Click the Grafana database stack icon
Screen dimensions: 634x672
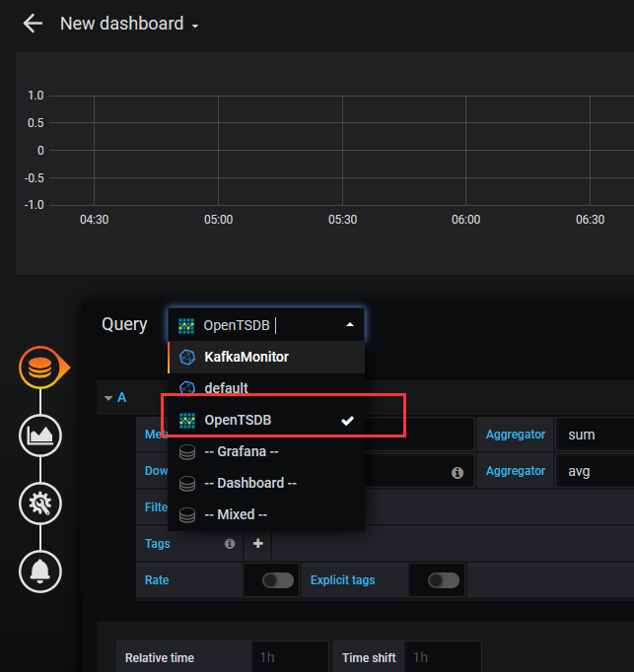click(x=187, y=452)
